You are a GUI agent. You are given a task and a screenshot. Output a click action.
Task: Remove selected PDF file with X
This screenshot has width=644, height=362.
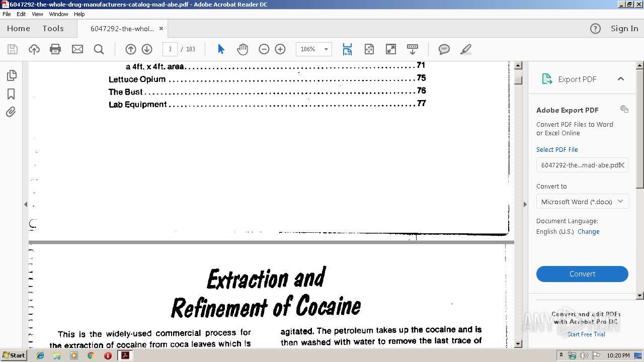click(x=622, y=165)
